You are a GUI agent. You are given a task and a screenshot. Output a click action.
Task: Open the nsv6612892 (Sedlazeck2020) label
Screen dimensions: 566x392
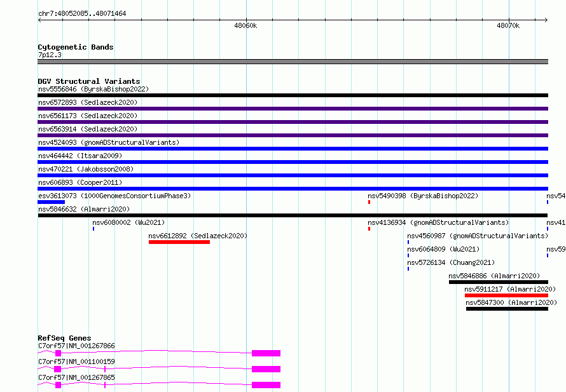(198, 236)
